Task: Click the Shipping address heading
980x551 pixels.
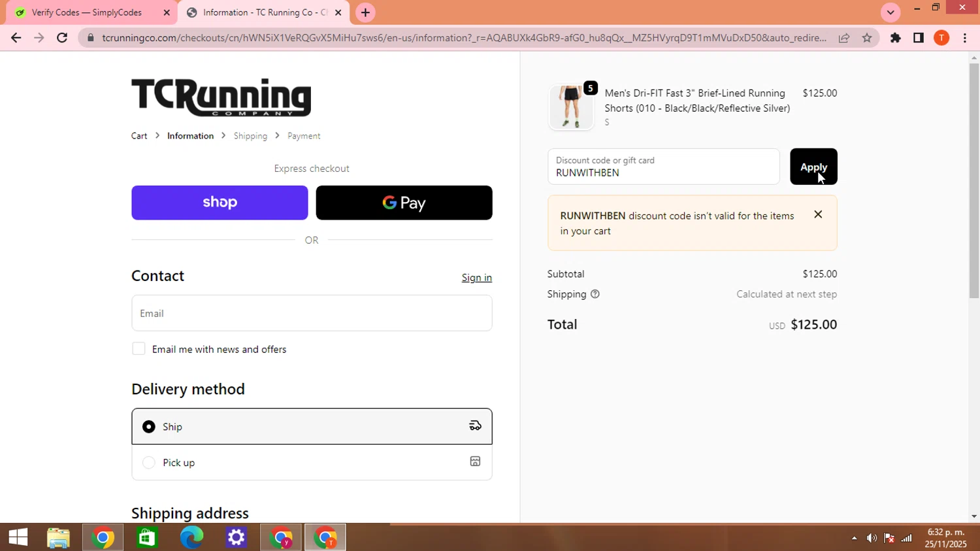Action: [x=190, y=513]
